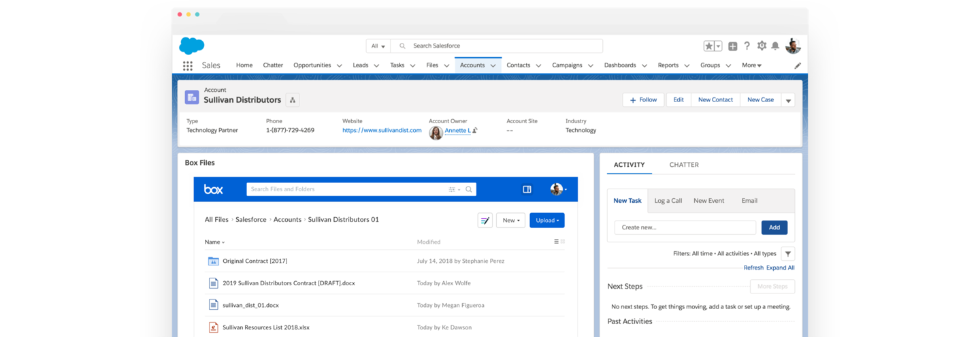The height and width of the screenshot is (337, 980).
Task: Open the setup gear icon
Action: pos(762,46)
